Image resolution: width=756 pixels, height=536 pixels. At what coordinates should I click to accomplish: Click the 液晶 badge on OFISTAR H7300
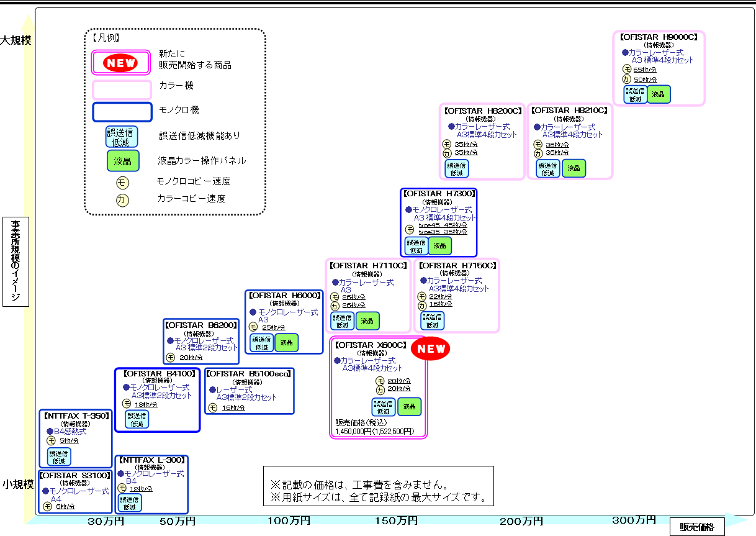tap(440, 246)
